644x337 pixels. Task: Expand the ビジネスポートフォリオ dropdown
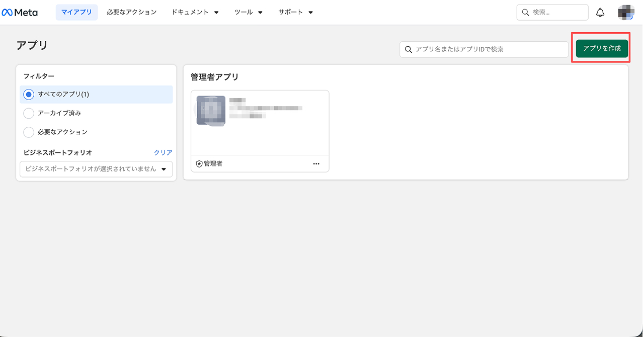coord(96,169)
